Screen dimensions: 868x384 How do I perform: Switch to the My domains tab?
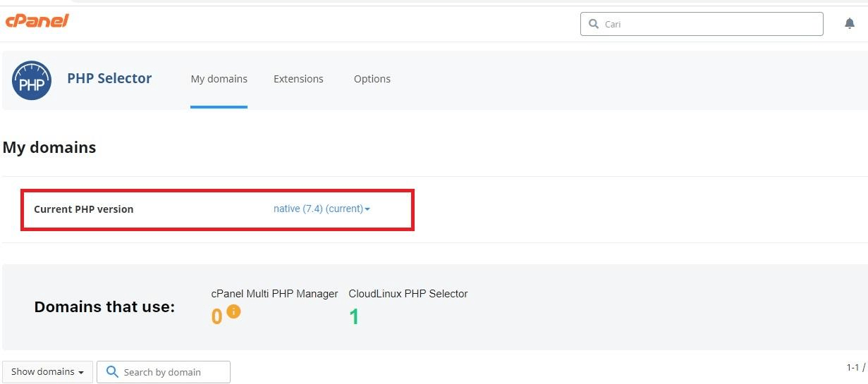coord(219,79)
